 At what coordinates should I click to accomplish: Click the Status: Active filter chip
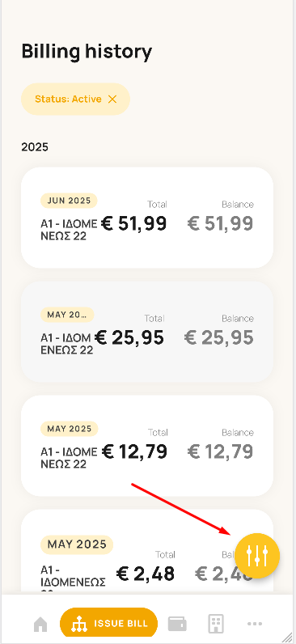[x=75, y=99]
